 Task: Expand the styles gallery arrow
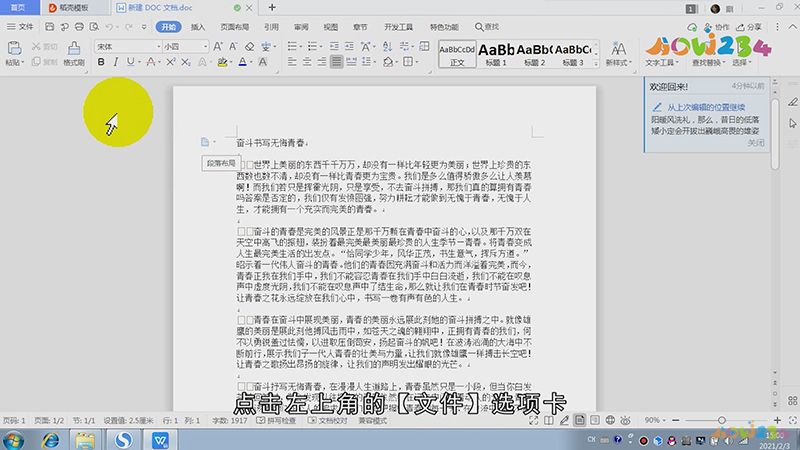tap(596, 63)
